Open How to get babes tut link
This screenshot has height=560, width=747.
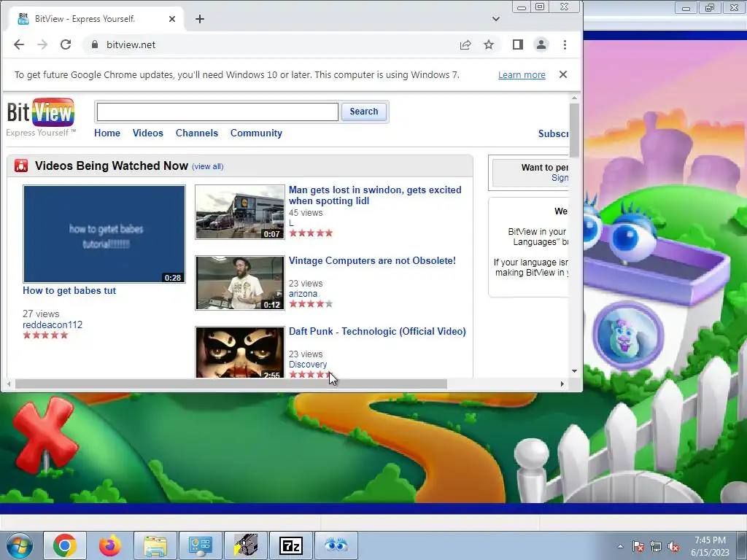[x=69, y=290]
